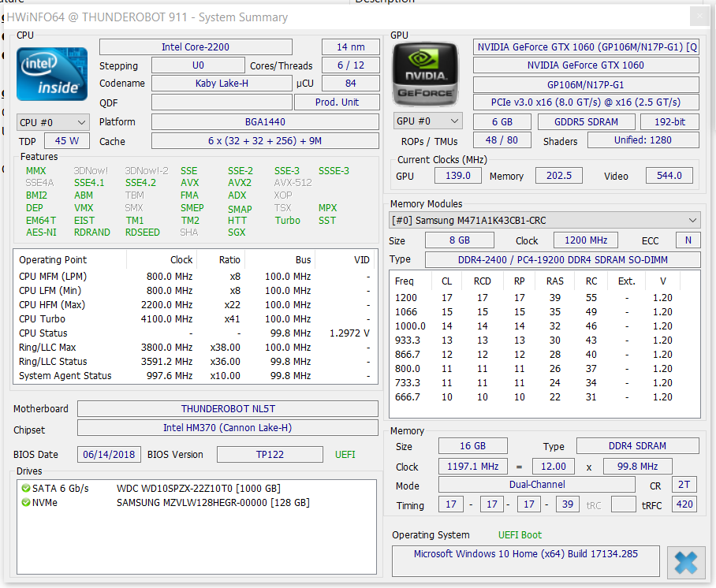Click the tRFC value 420
716x588 pixels.
click(684, 504)
